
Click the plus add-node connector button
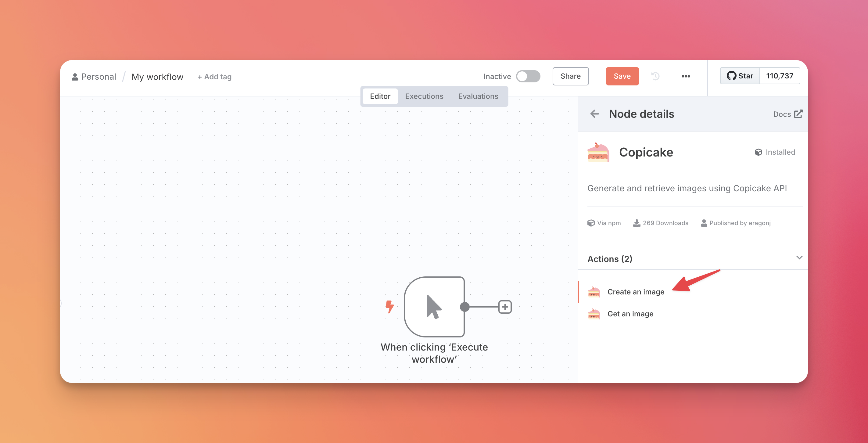(x=505, y=307)
